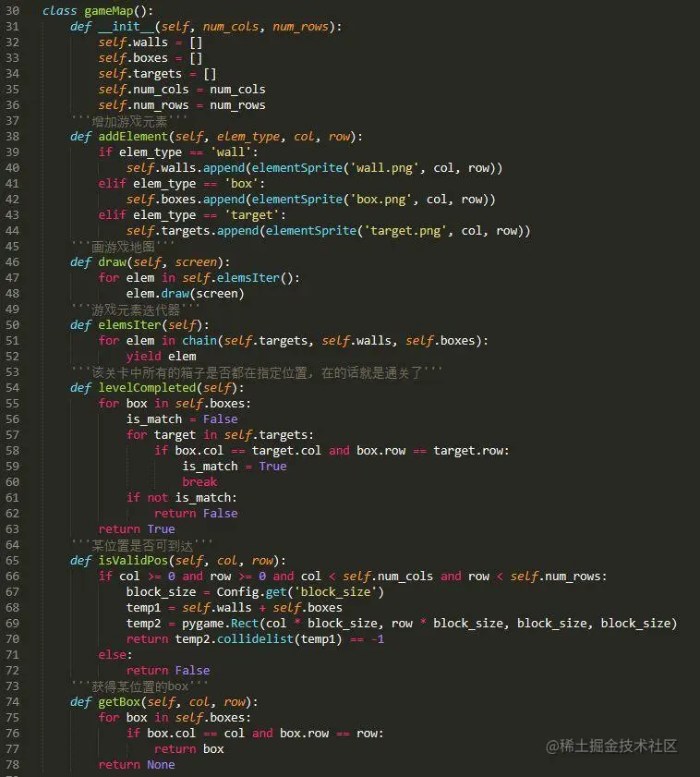Click 'yield elem' on line 52
This screenshot has height=777, width=700.
pos(161,357)
